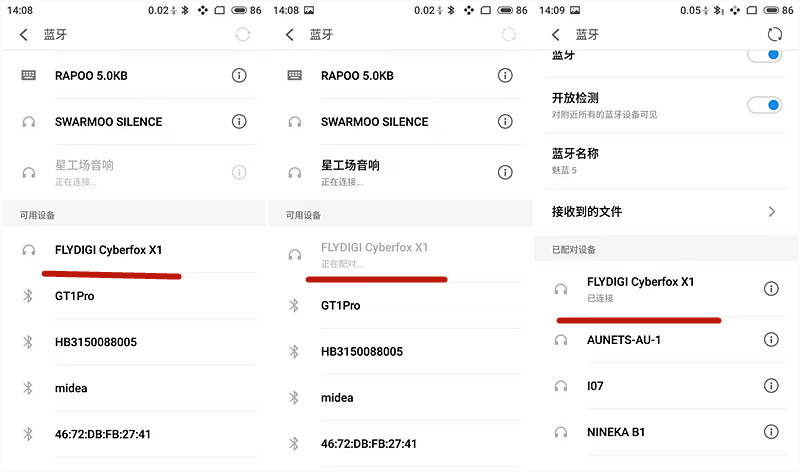Open info for I07 paired device
The width and height of the screenshot is (800, 472).
771,385
